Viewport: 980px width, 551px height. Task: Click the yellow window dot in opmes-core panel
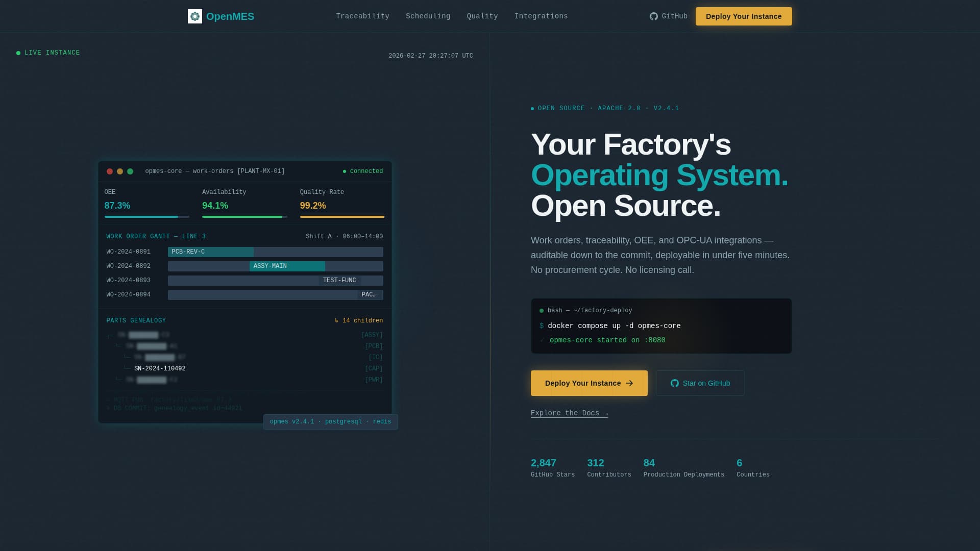click(x=120, y=171)
